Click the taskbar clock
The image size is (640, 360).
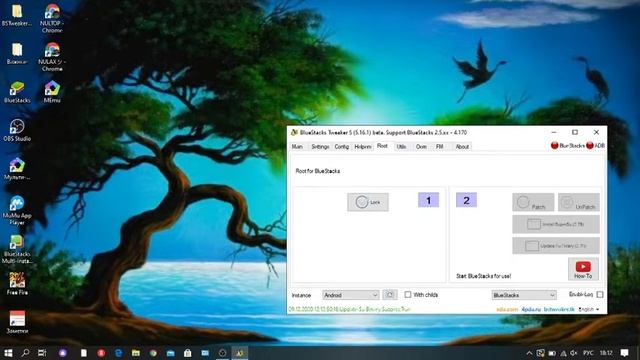point(606,353)
